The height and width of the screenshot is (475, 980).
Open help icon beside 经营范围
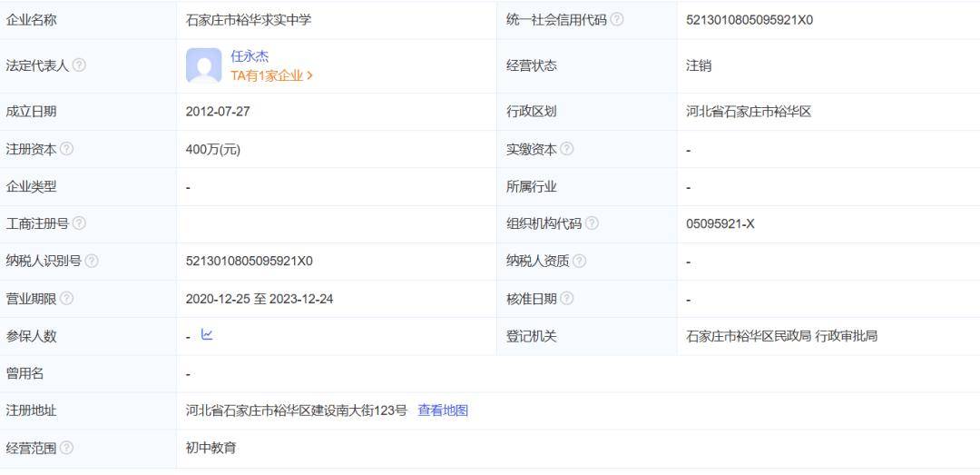coord(66,448)
